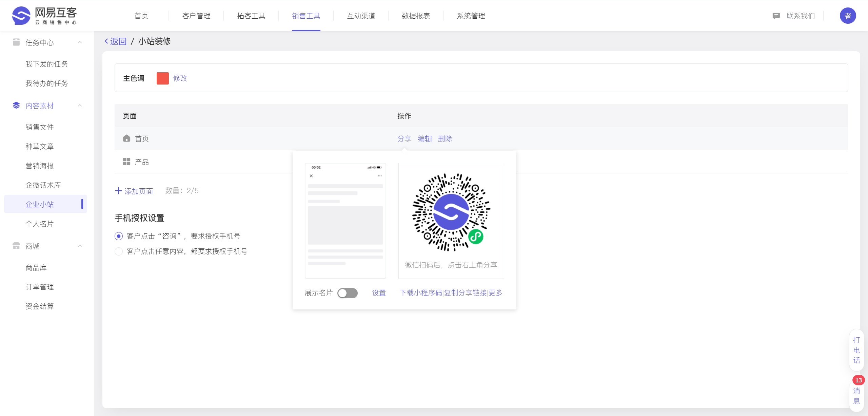
Task: Click the three-dot menu in phone preview
Action: 380,176
